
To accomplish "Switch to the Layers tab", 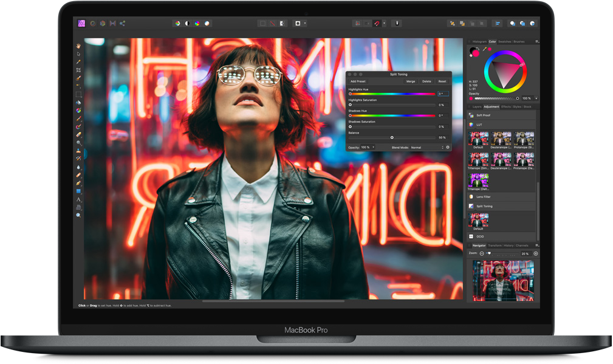I will pyautogui.click(x=477, y=106).
